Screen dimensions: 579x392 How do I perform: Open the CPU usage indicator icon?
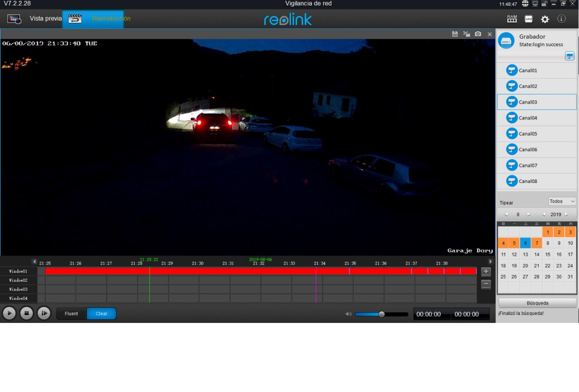[528, 19]
